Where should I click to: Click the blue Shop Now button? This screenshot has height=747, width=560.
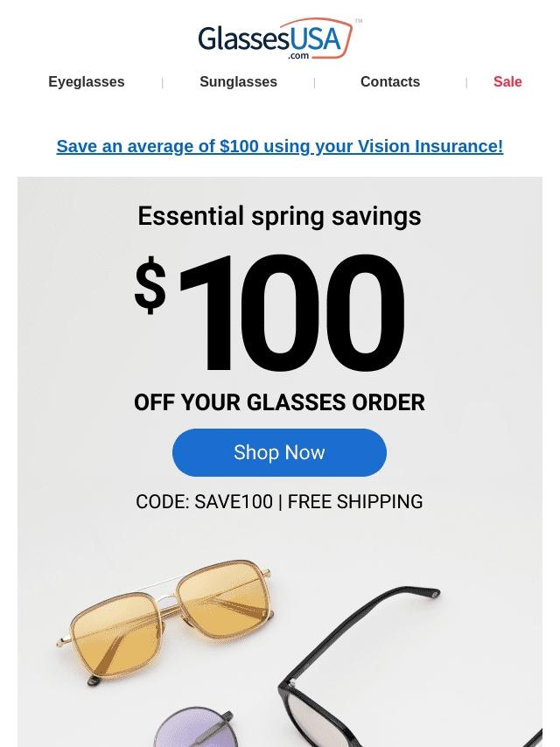click(279, 452)
